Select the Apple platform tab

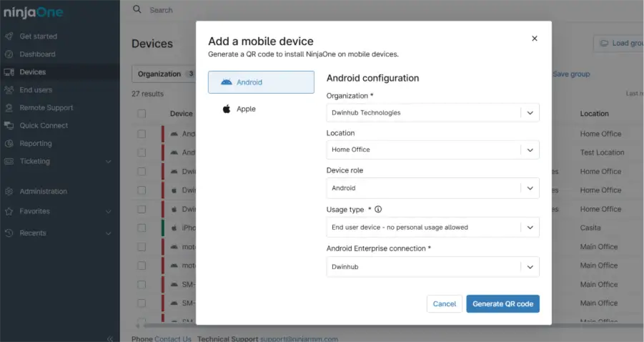tap(261, 109)
